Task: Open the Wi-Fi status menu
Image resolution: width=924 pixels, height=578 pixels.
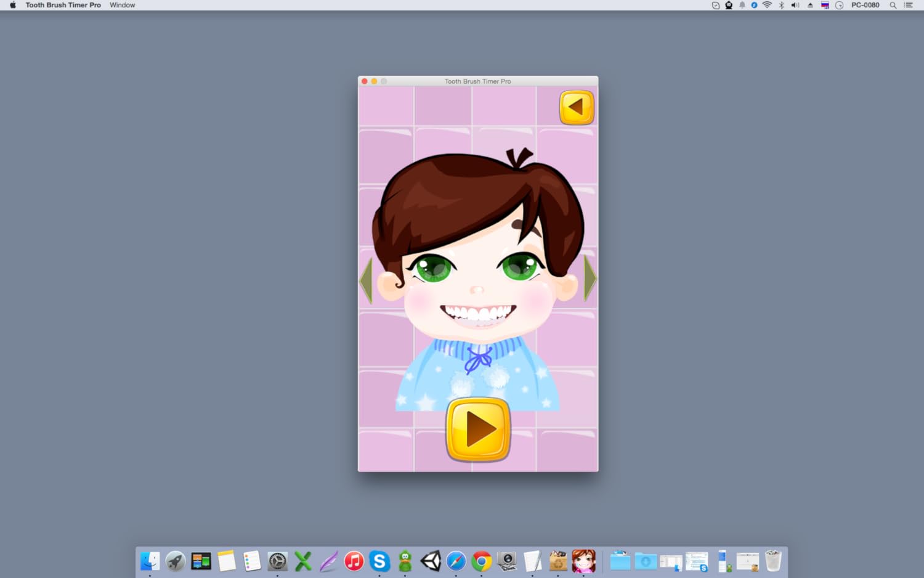Action: [767, 5]
